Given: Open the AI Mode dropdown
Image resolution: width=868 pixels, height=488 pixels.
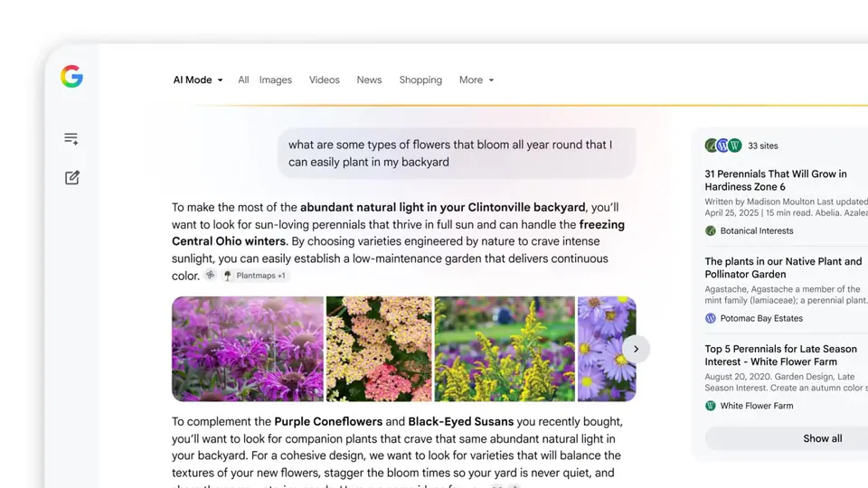Looking at the screenshot, I should pyautogui.click(x=198, y=80).
